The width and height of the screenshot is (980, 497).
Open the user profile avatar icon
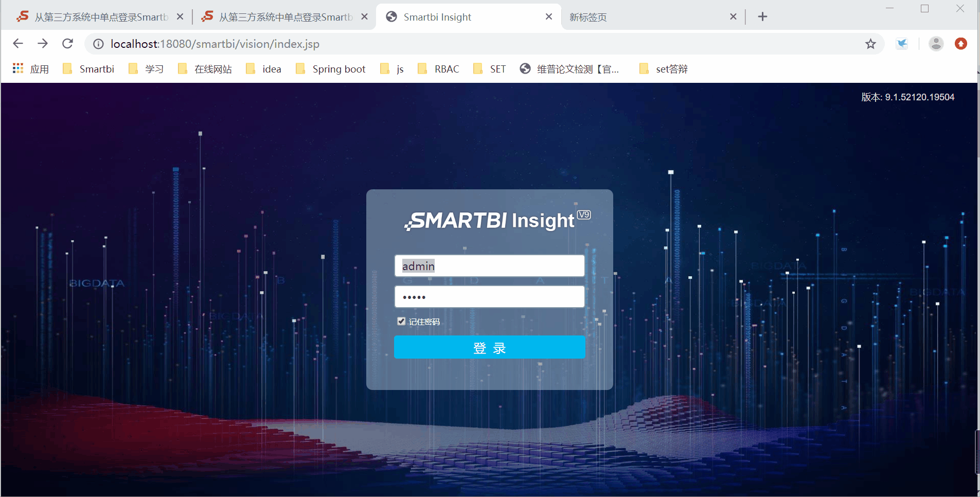(x=936, y=44)
